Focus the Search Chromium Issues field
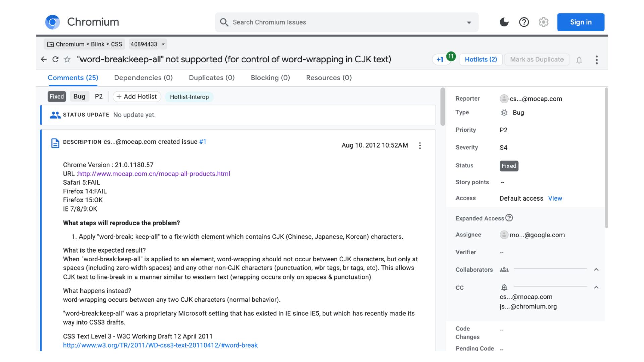 tap(346, 22)
